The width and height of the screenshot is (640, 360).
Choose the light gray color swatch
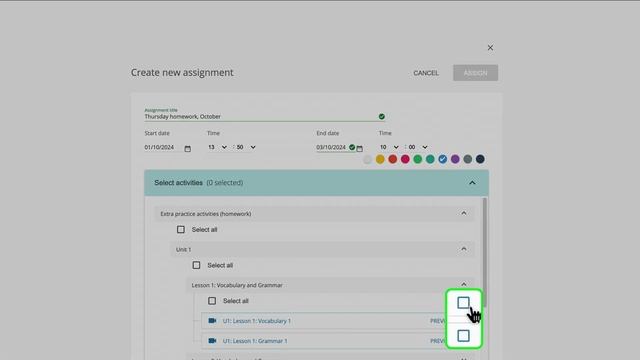(367, 159)
